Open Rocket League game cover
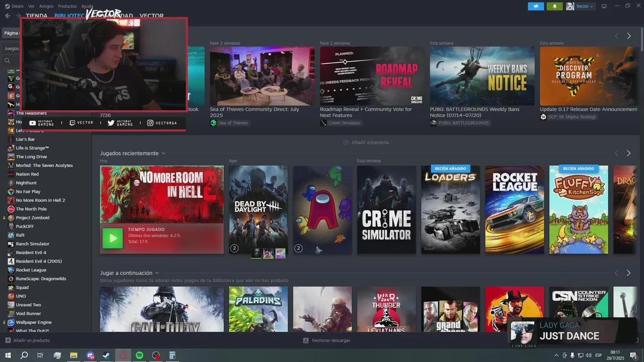 515,210
